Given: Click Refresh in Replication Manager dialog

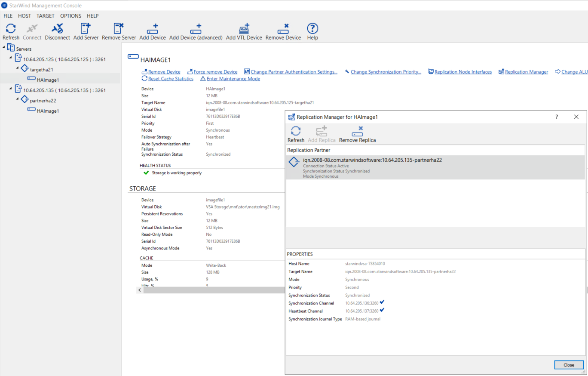Looking at the screenshot, I should [x=296, y=131].
